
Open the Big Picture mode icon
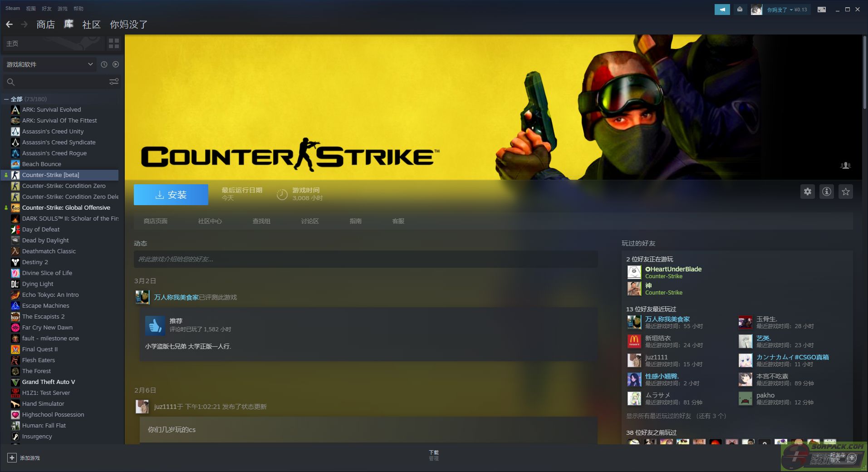tap(822, 10)
